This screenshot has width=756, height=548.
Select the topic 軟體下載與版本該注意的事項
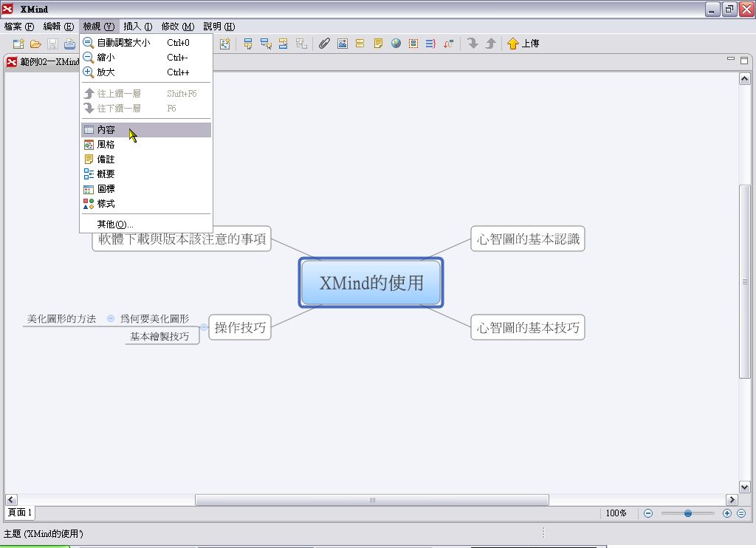[x=182, y=239]
